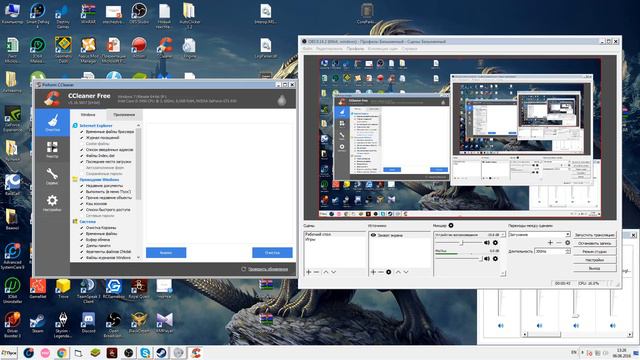Launch Discord from the desktop
Screen dimensions: 640x360
tap(88, 322)
